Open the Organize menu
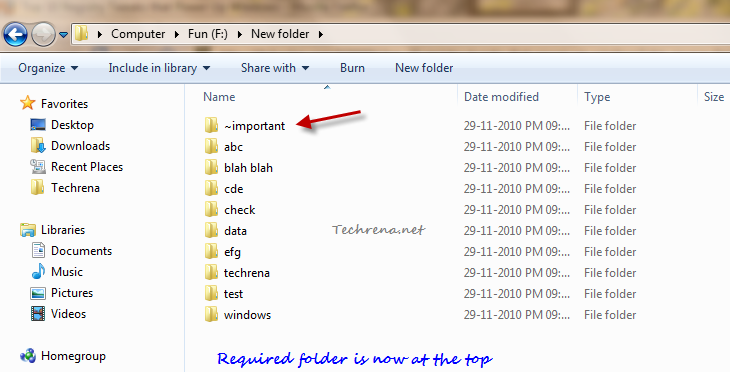This screenshot has width=730, height=372. [48, 68]
